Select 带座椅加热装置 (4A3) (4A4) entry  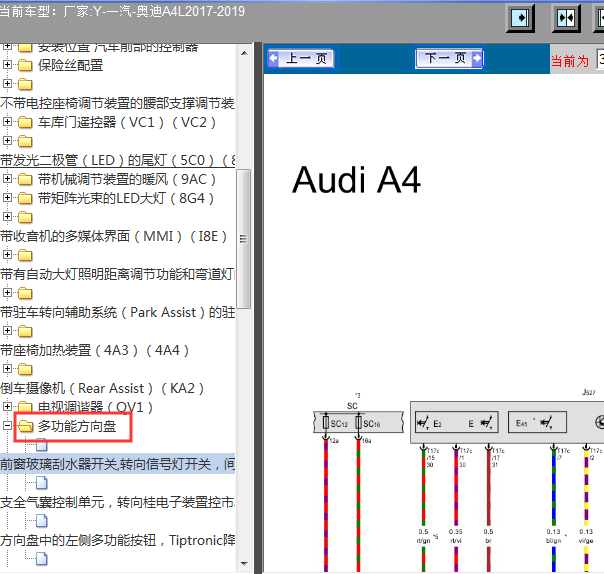(x=95, y=350)
